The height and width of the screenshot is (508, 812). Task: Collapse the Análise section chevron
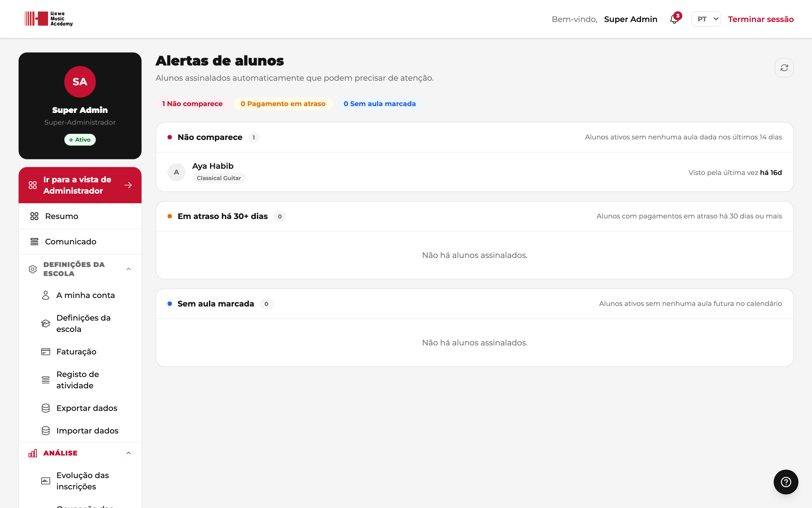click(x=129, y=453)
